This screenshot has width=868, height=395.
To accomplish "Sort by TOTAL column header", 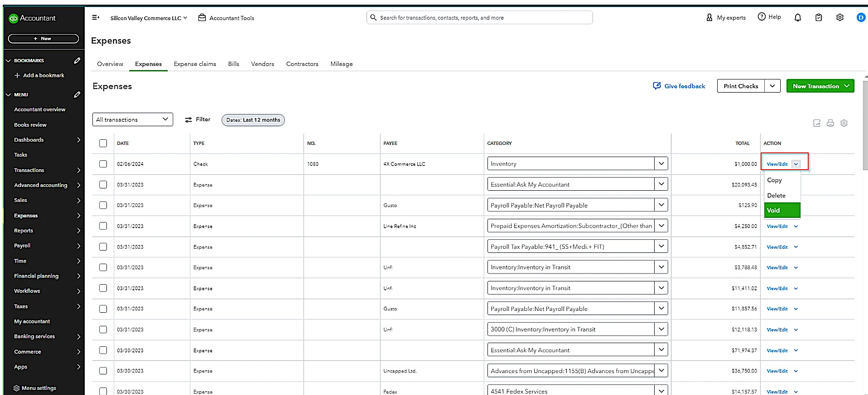I will click(742, 143).
